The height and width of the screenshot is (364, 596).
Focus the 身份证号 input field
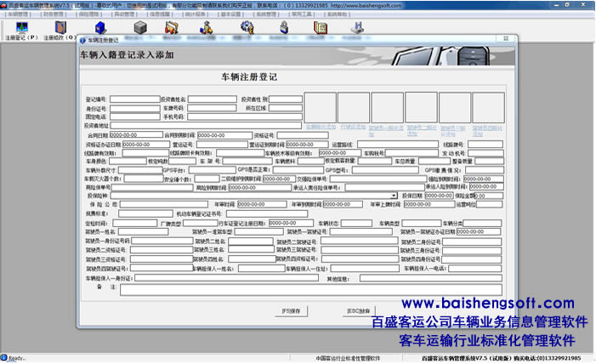tap(135, 108)
